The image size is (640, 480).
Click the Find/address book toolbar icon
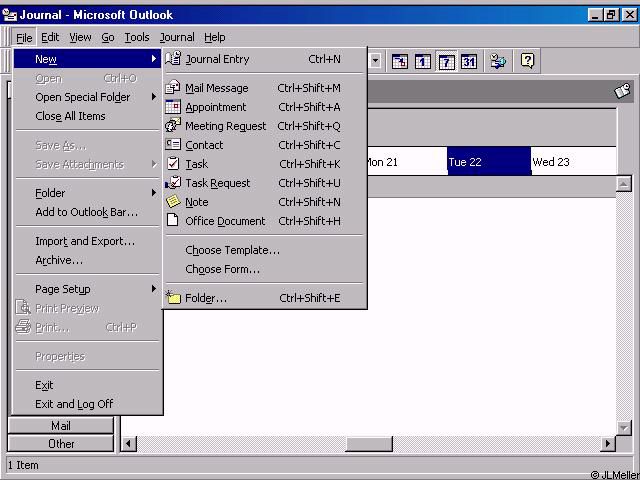pos(498,62)
